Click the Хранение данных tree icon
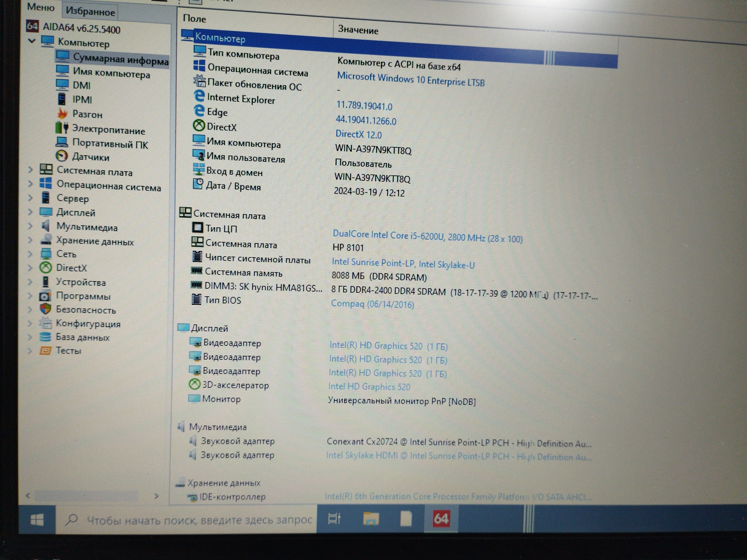Image resolution: width=747 pixels, height=560 pixels. click(46, 240)
